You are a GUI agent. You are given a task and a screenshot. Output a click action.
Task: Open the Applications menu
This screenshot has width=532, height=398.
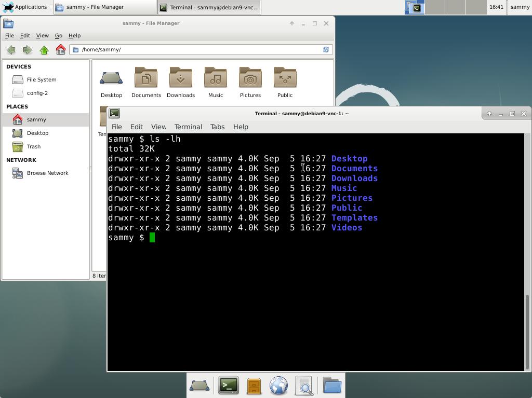(x=25, y=7)
